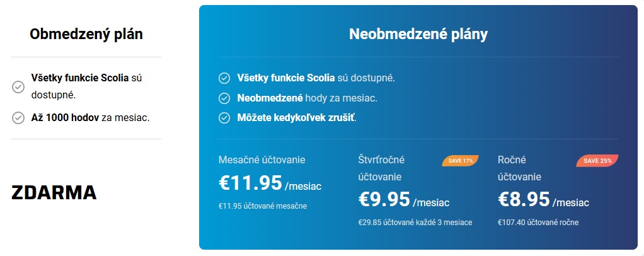Select the ZDARMA free plan
Image resolution: width=644 pixels, height=256 pixels.
[54, 192]
